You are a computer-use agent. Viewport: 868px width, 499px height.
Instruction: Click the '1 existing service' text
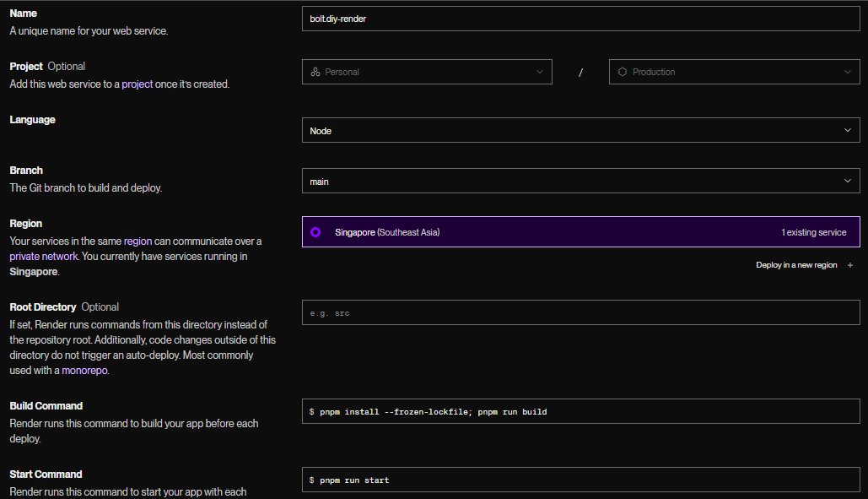(x=814, y=232)
